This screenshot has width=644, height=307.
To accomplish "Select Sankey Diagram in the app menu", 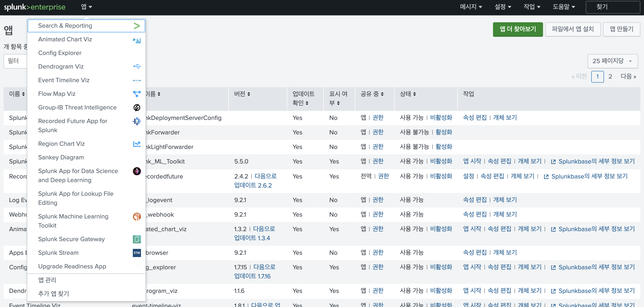I will [86, 158].
